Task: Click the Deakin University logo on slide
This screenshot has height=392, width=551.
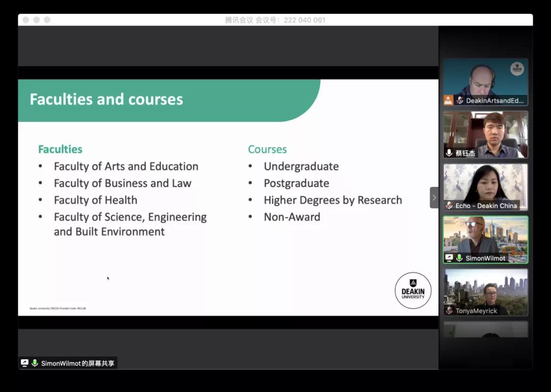Action: click(413, 290)
